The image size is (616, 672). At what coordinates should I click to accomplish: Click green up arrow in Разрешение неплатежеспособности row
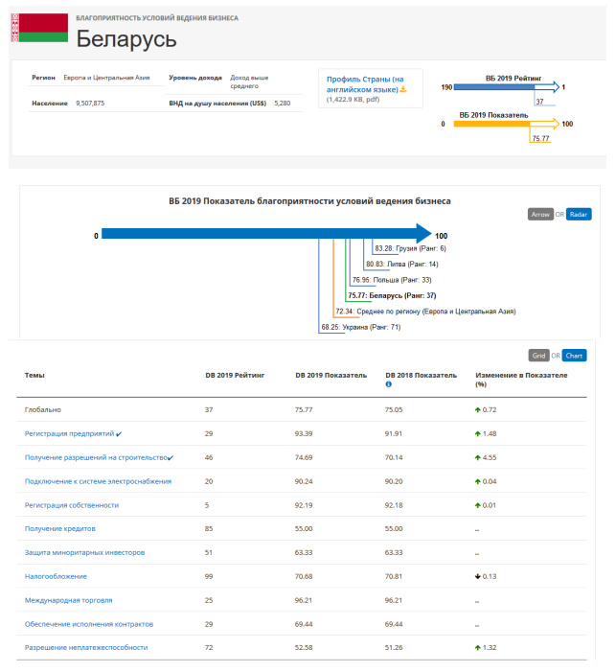click(x=478, y=648)
